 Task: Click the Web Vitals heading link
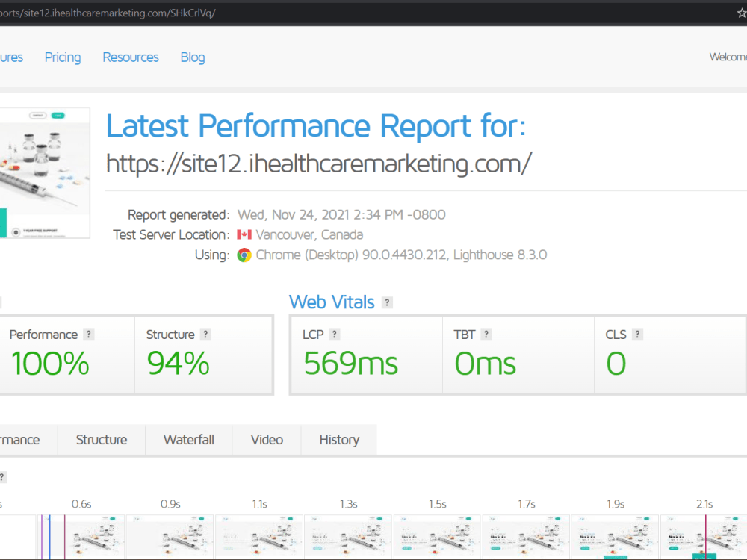(x=332, y=302)
